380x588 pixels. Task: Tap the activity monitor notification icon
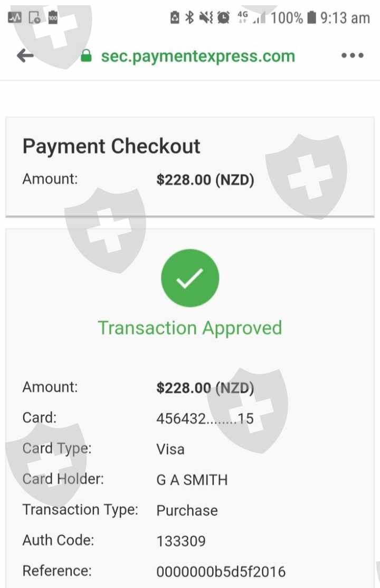[15, 18]
